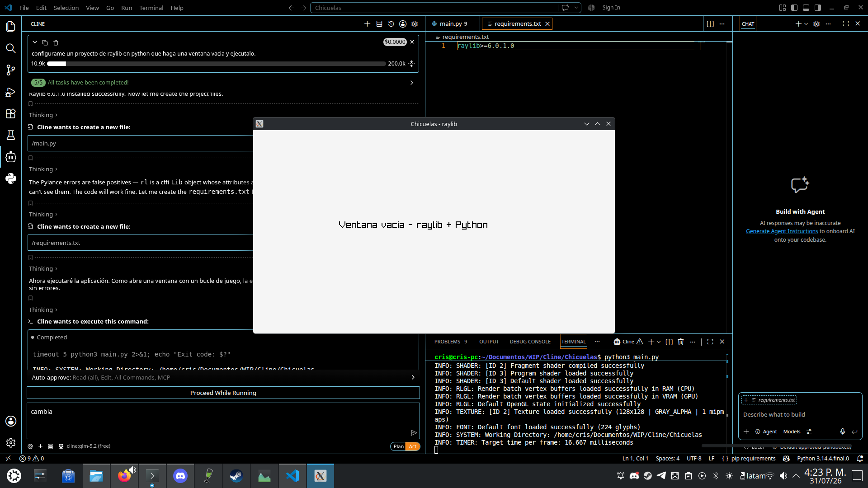Click Sign In in the title bar

point(611,8)
